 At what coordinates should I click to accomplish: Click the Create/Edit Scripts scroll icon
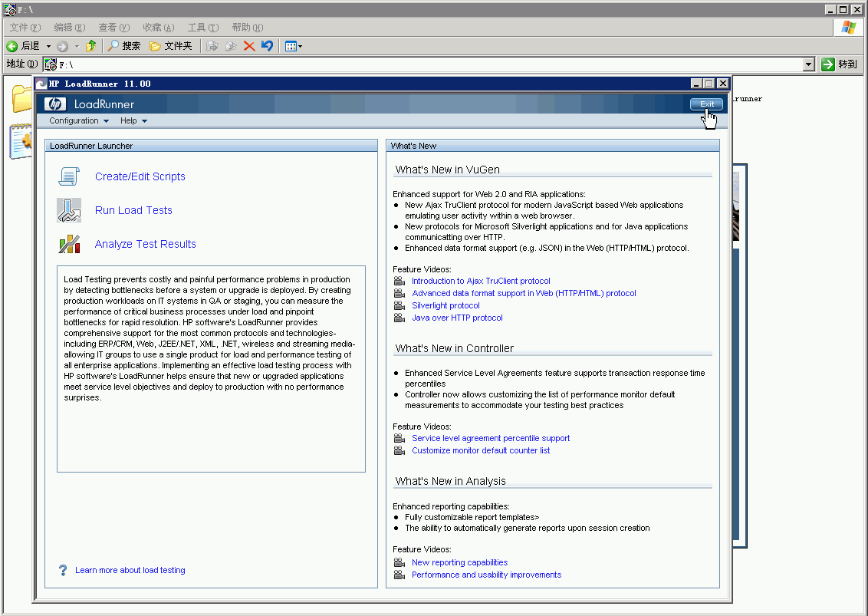coord(69,176)
